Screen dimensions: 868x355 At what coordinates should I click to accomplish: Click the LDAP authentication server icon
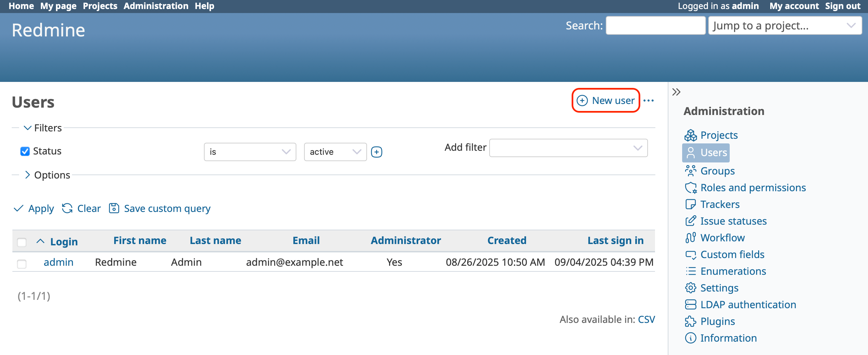[x=690, y=305]
